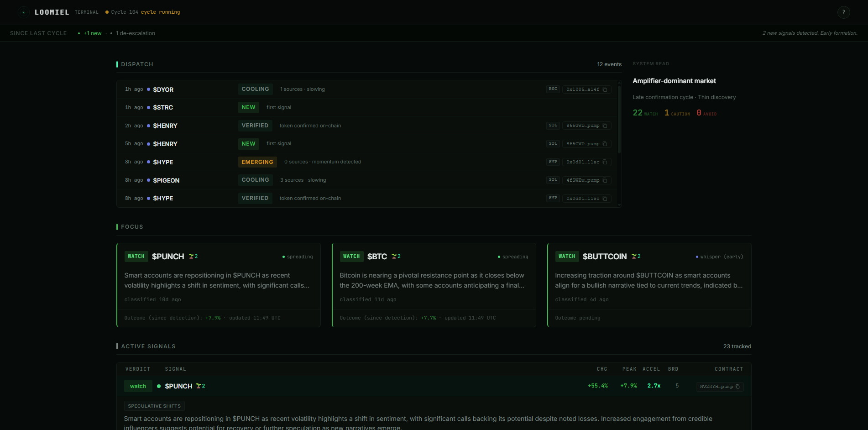This screenshot has width=868, height=430.
Task: Copy $PIGEON's 4fSWEw…pump contract address
Action: pyautogui.click(x=605, y=180)
